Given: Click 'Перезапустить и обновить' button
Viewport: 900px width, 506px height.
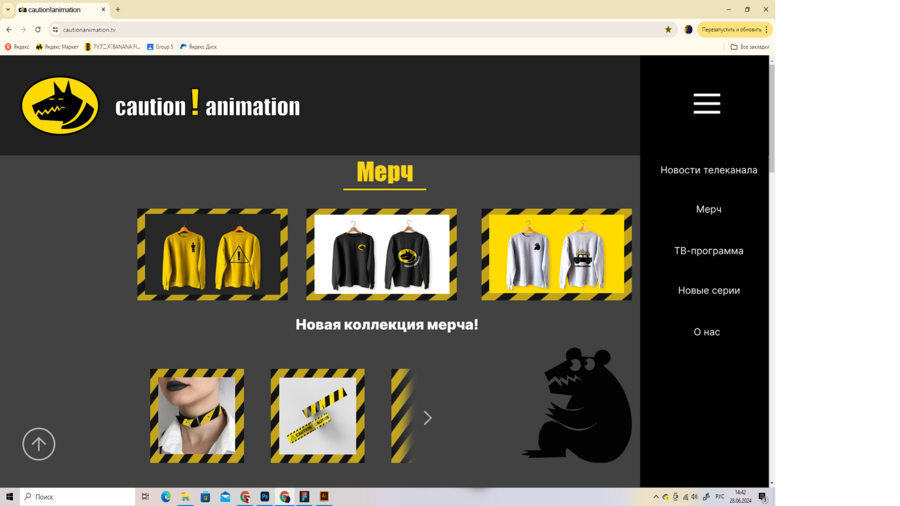Looking at the screenshot, I should 731,30.
